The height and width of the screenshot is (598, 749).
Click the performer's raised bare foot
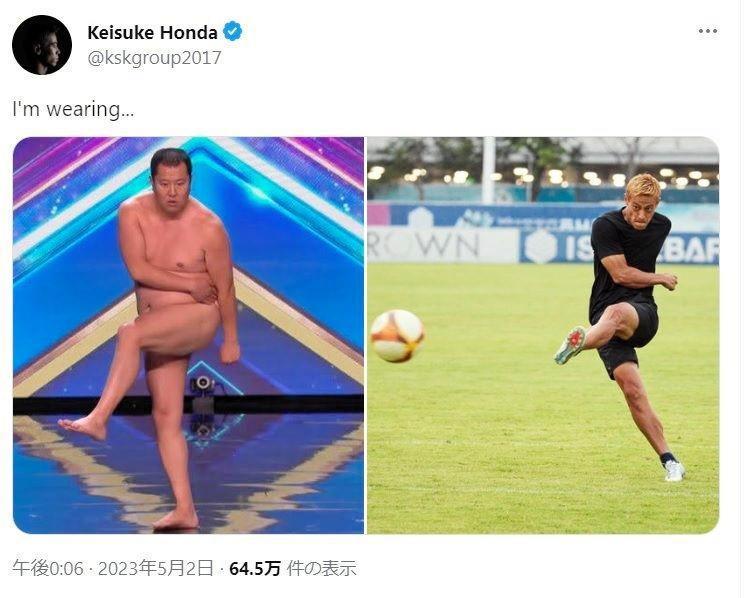point(83,428)
